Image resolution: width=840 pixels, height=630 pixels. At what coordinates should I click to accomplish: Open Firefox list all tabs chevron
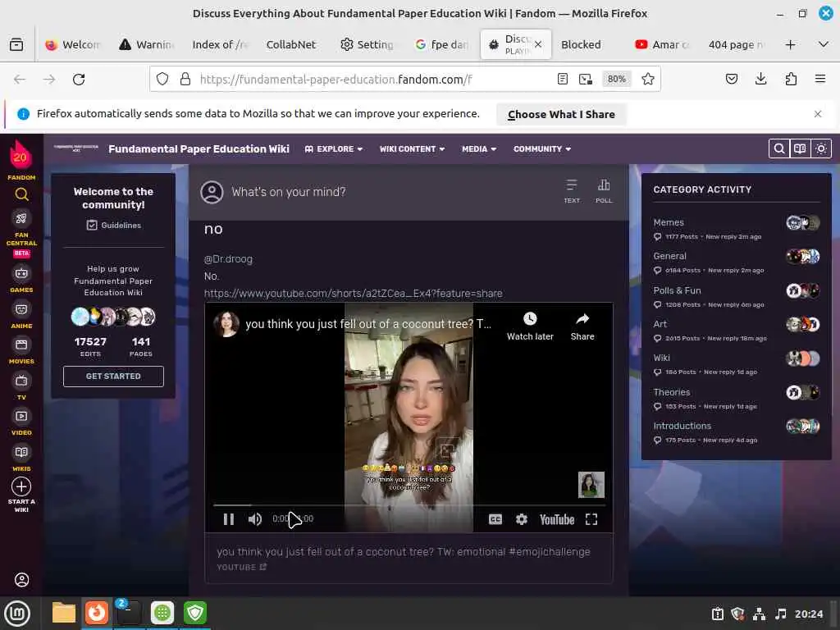[824, 44]
